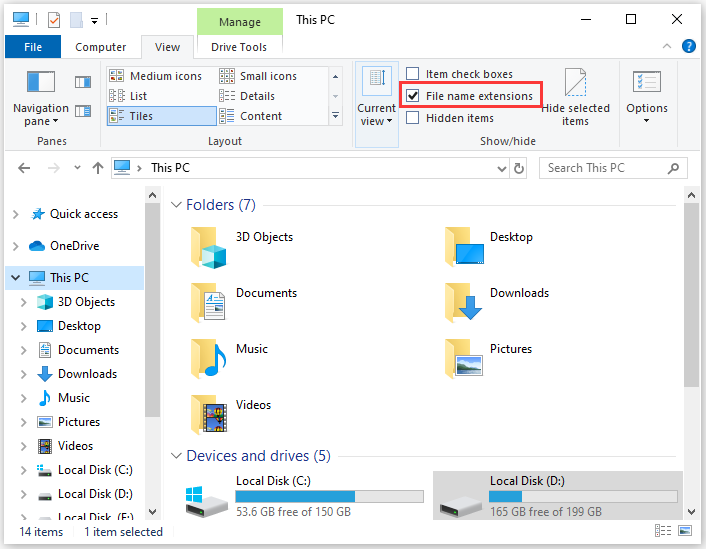Switch to Content layout
This screenshot has width=706, height=549.
(x=251, y=116)
